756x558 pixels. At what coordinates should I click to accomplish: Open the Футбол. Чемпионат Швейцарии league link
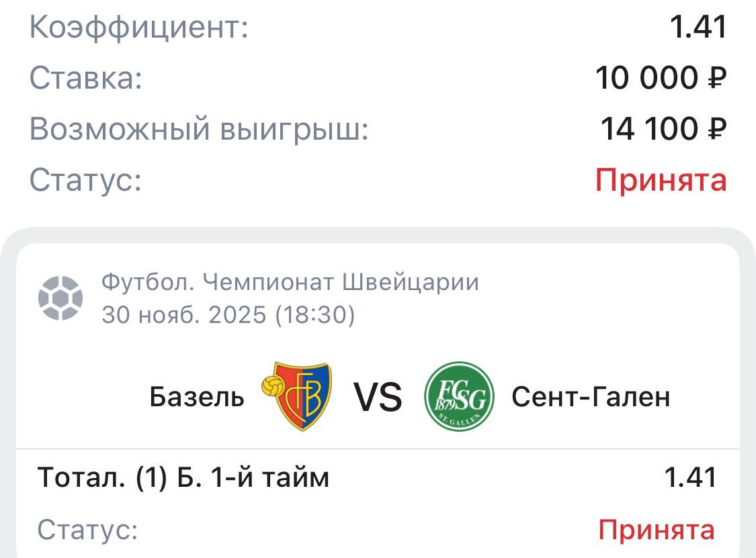pyautogui.click(x=290, y=283)
